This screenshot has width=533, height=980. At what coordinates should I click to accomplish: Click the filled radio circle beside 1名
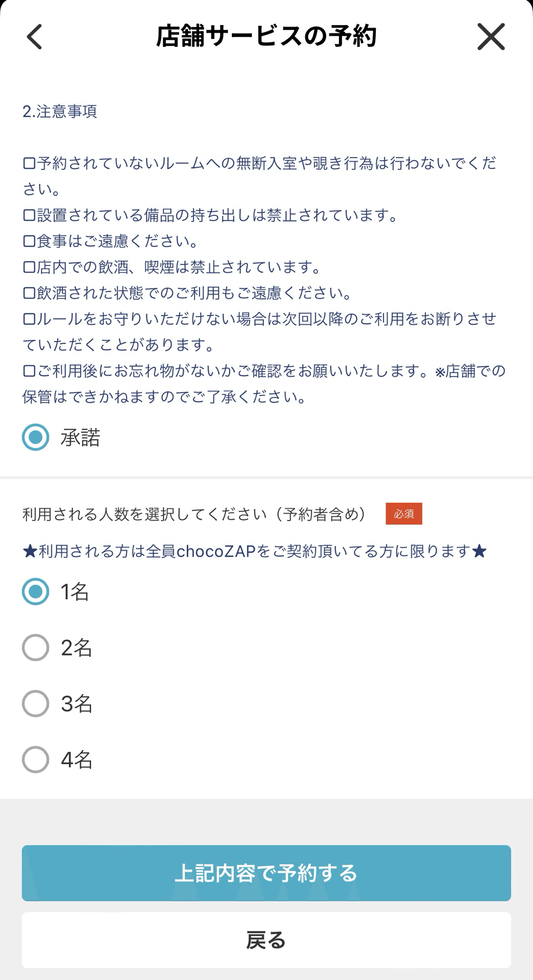click(35, 591)
